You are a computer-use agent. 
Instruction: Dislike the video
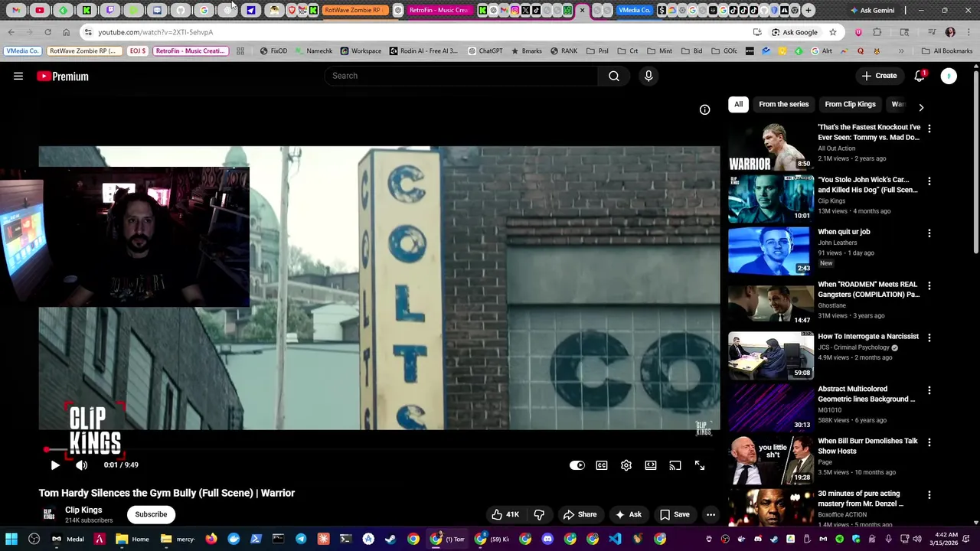(539, 514)
